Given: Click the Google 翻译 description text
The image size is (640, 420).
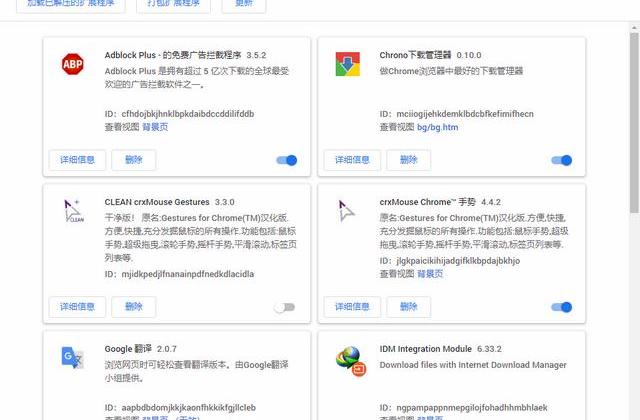Looking at the screenshot, I should (196, 371).
